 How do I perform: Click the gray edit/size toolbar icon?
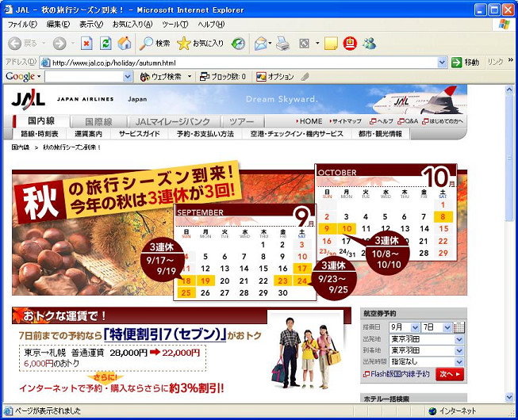click(304, 44)
